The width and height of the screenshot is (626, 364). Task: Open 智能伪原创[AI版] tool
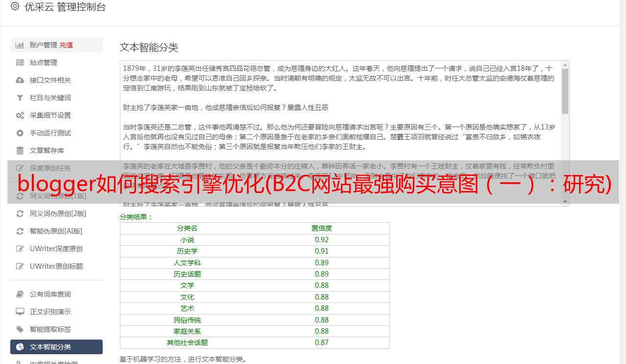click(x=56, y=231)
